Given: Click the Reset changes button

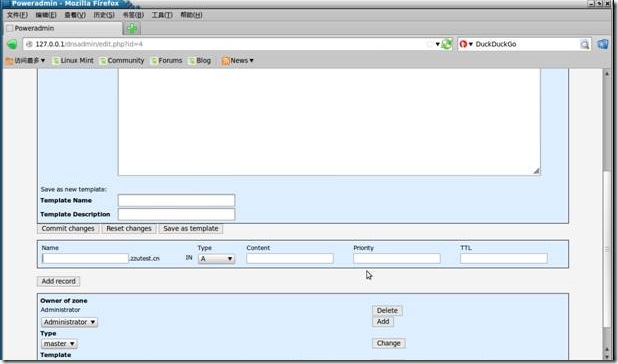Looking at the screenshot, I should point(129,228).
